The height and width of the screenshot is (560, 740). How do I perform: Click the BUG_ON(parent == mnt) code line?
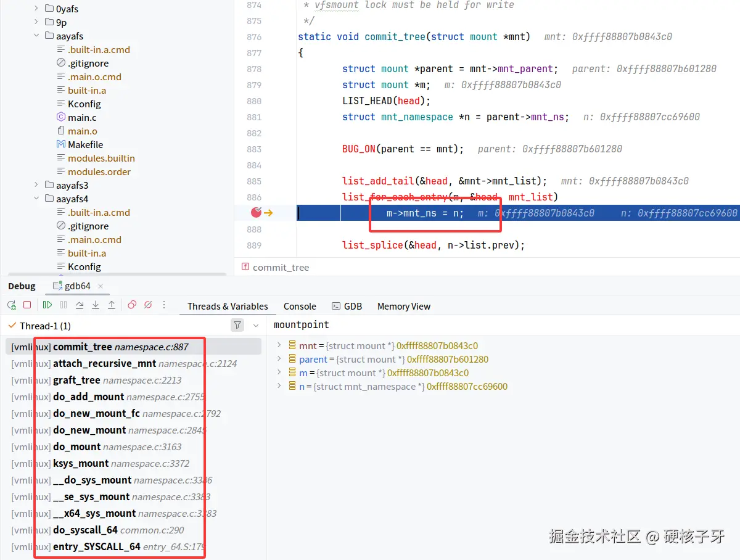pos(403,149)
